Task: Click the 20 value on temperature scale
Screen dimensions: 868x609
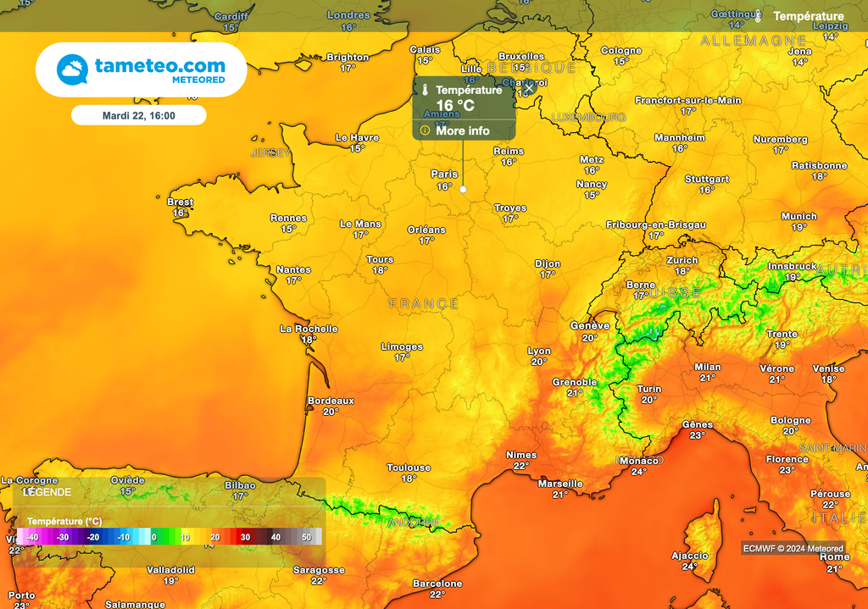Action: pyautogui.click(x=215, y=537)
